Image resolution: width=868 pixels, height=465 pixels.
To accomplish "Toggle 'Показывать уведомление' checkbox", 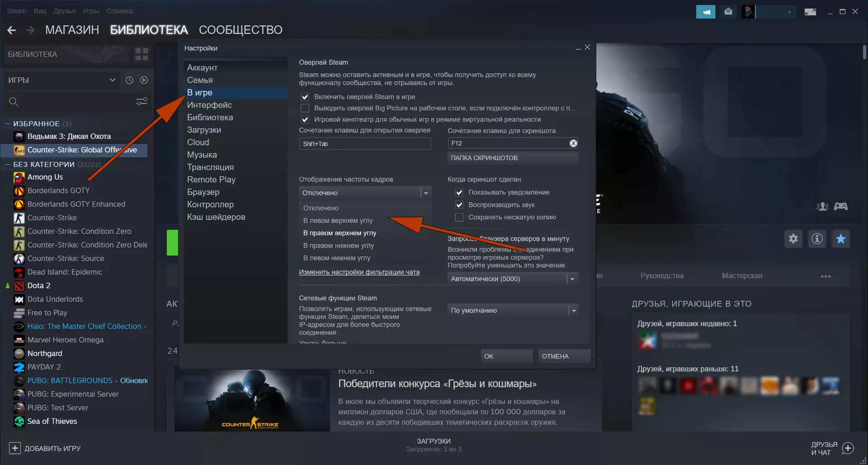I will pyautogui.click(x=459, y=192).
